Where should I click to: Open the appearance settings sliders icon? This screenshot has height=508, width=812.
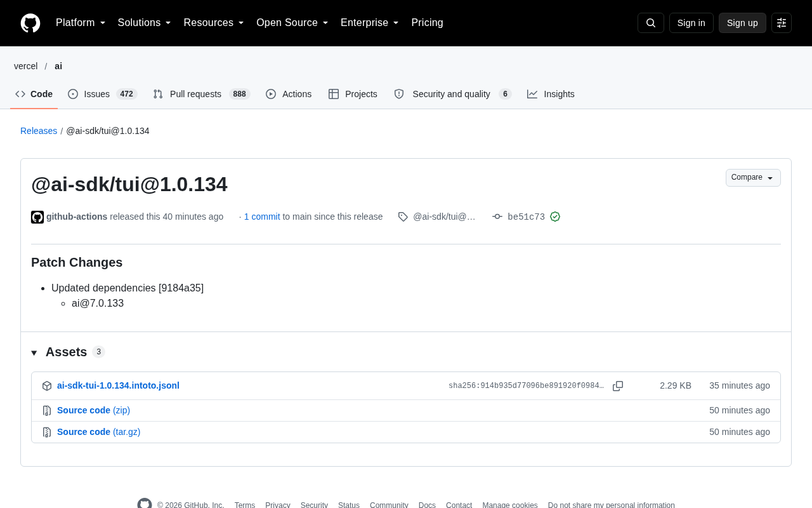782,23
